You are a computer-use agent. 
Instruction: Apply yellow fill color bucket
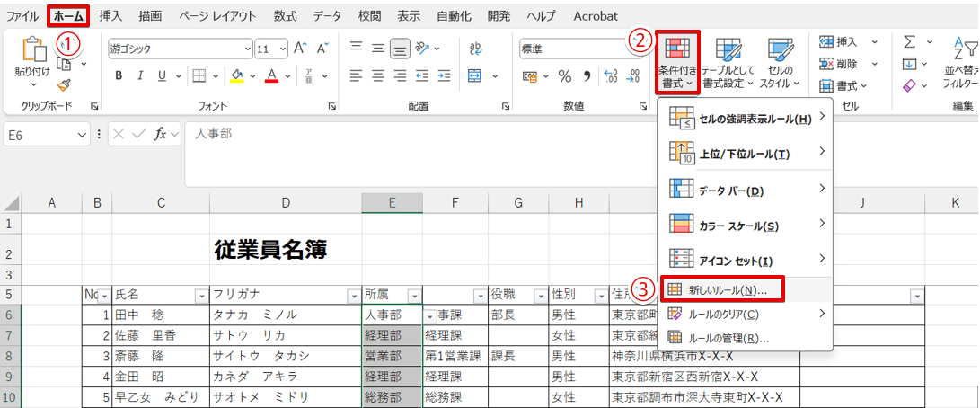click(x=237, y=76)
